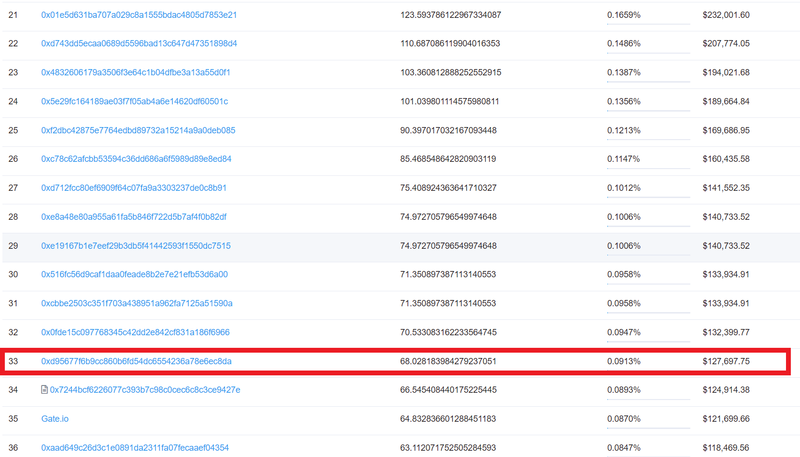
Task: Click the 0.0893% percentage value
Action: (623, 390)
